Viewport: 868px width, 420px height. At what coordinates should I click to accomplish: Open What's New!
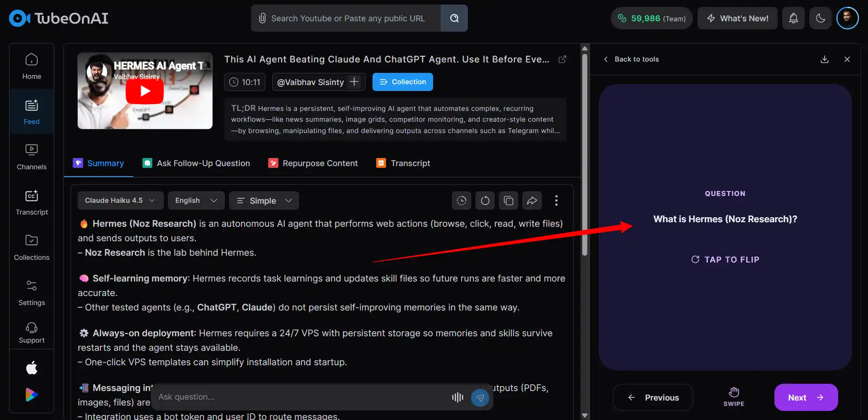click(x=737, y=18)
